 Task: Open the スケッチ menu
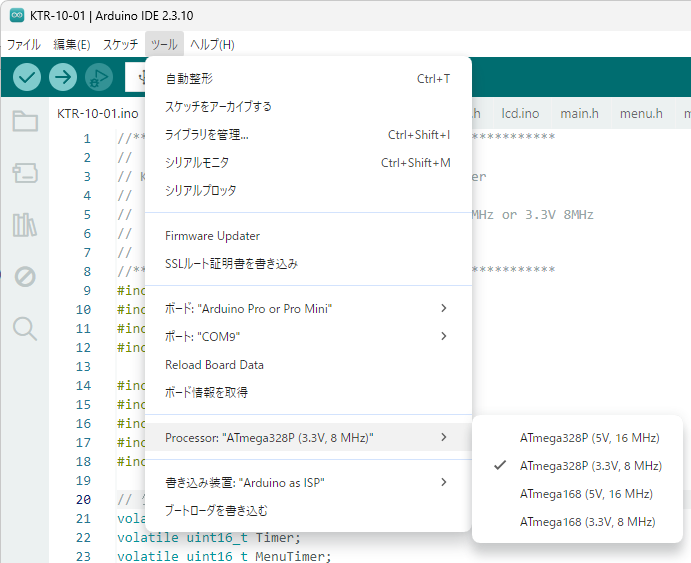click(x=120, y=44)
